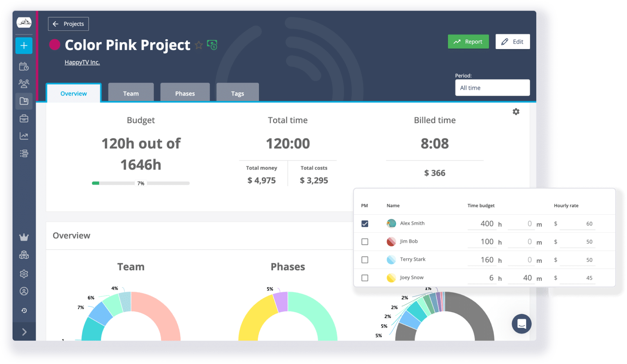Click Joey Snow's avatar
The height and width of the screenshot is (364, 627).
(x=391, y=277)
